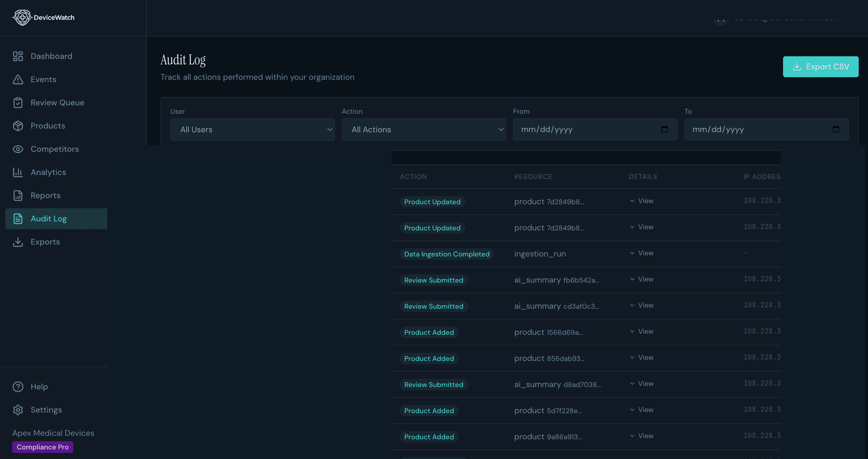Open the From date picker calendar
This screenshot has width=868, height=459.
tap(664, 129)
